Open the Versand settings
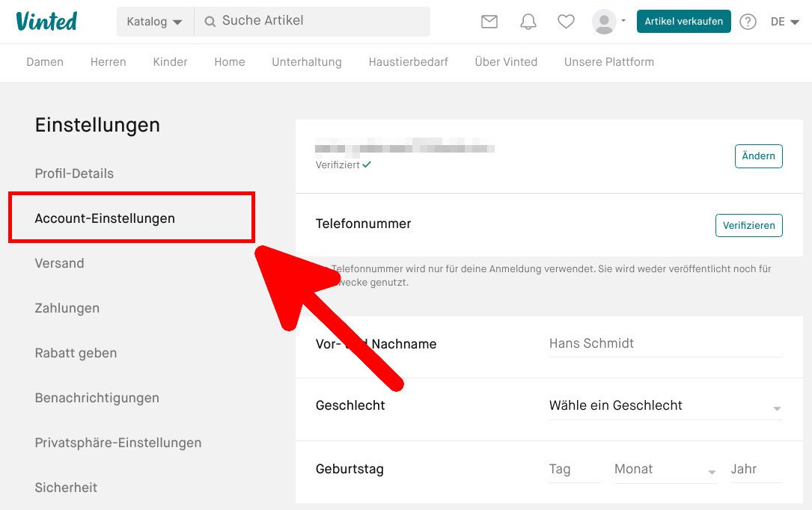This screenshot has height=510, width=812. pyautogui.click(x=59, y=263)
